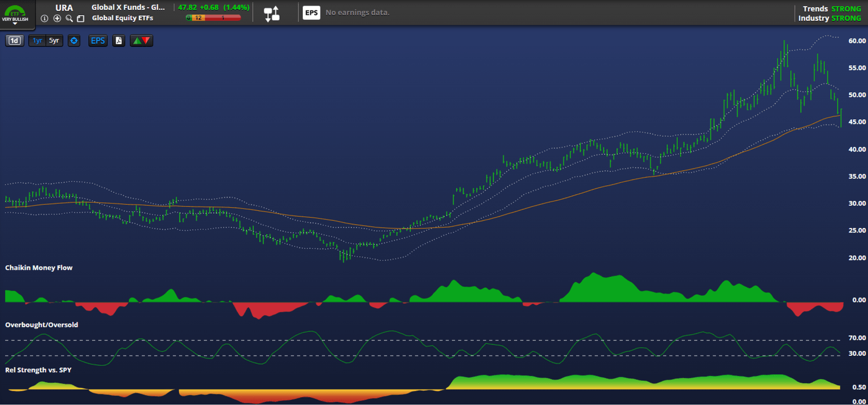The height and width of the screenshot is (405, 868).
Task: Select the magnifier zoom icon
Action: tap(69, 18)
